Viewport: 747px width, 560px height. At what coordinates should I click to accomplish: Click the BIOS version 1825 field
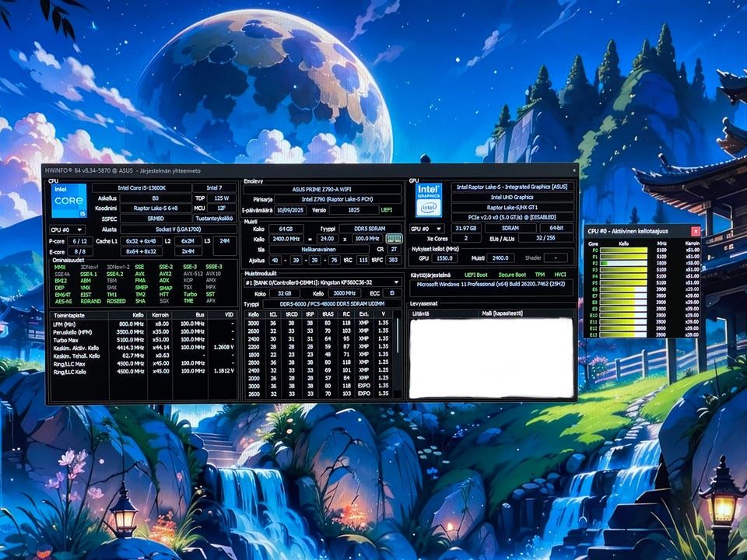354,210
